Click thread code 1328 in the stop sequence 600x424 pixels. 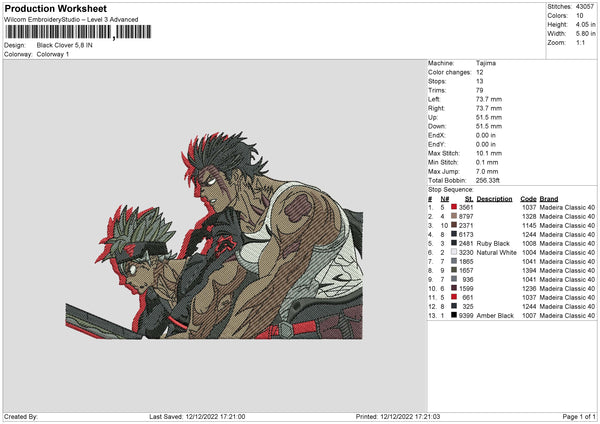coord(529,216)
